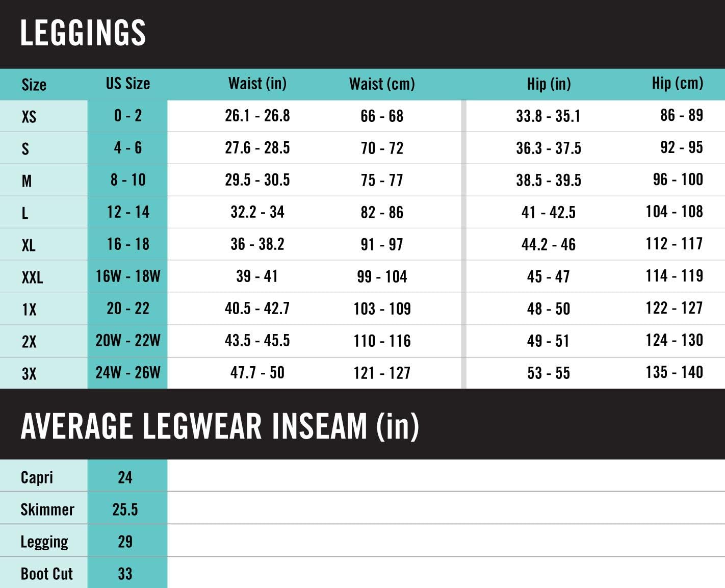Select the Boot Cut label
725x588 pixels.
tap(47, 574)
